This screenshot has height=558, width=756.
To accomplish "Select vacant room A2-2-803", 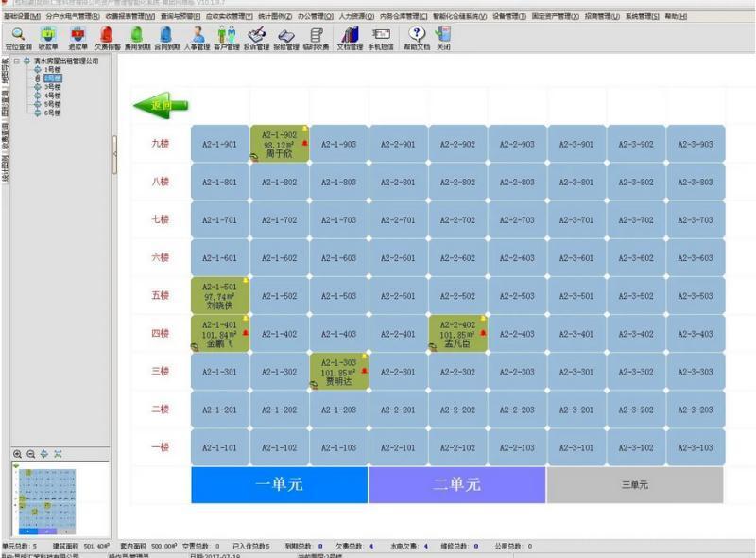I will 517,182.
